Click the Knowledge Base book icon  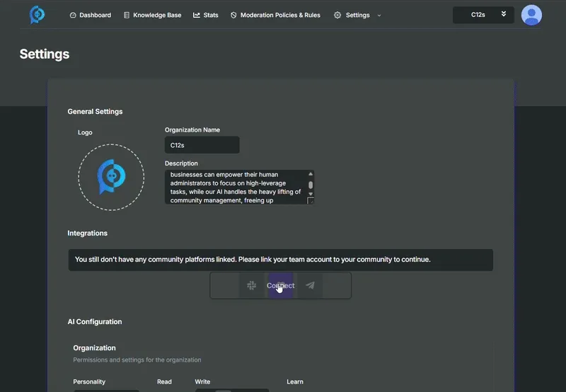[127, 15]
